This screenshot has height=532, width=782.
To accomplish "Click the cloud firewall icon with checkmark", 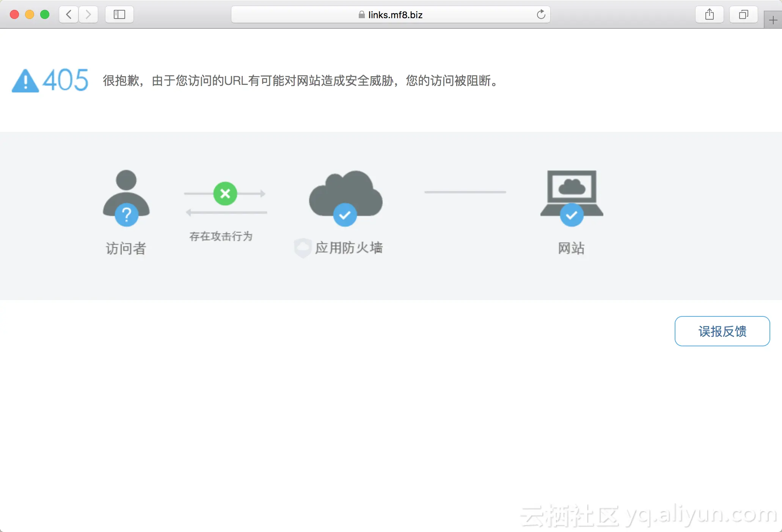I will (x=345, y=197).
